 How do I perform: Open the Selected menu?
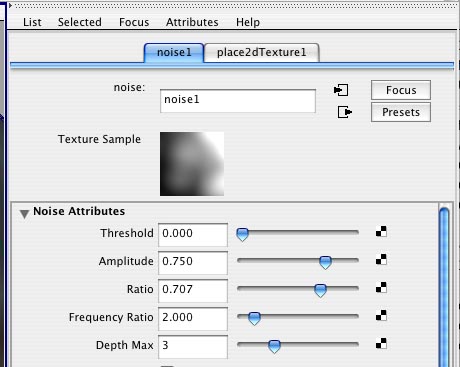[80, 22]
